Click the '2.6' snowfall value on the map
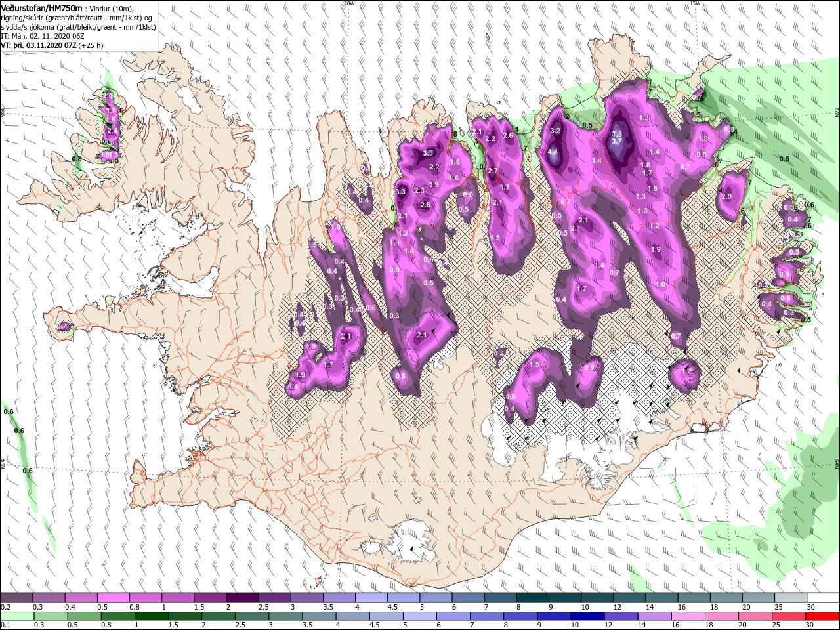Image resolution: width=840 pixels, height=630 pixels. [x=507, y=136]
